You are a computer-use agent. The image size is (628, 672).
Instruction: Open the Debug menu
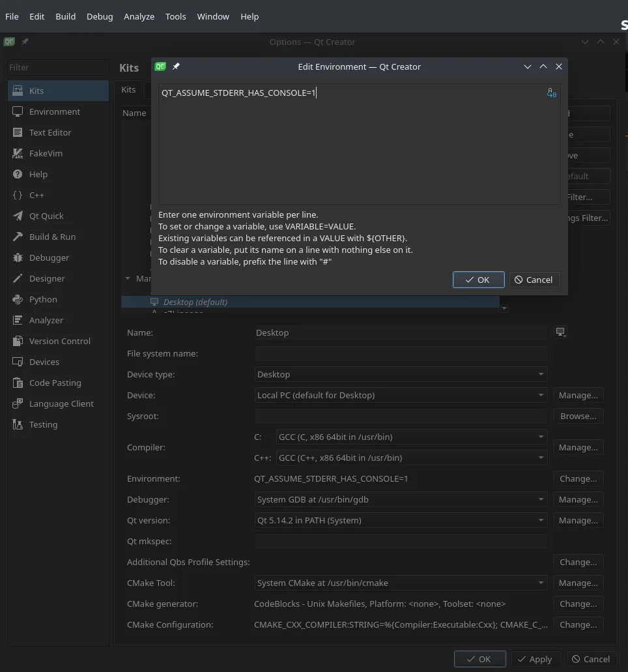click(x=100, y=16)
